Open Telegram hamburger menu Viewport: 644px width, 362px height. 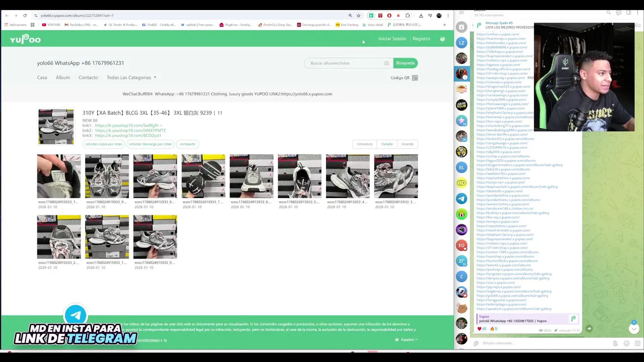point(461,13)
